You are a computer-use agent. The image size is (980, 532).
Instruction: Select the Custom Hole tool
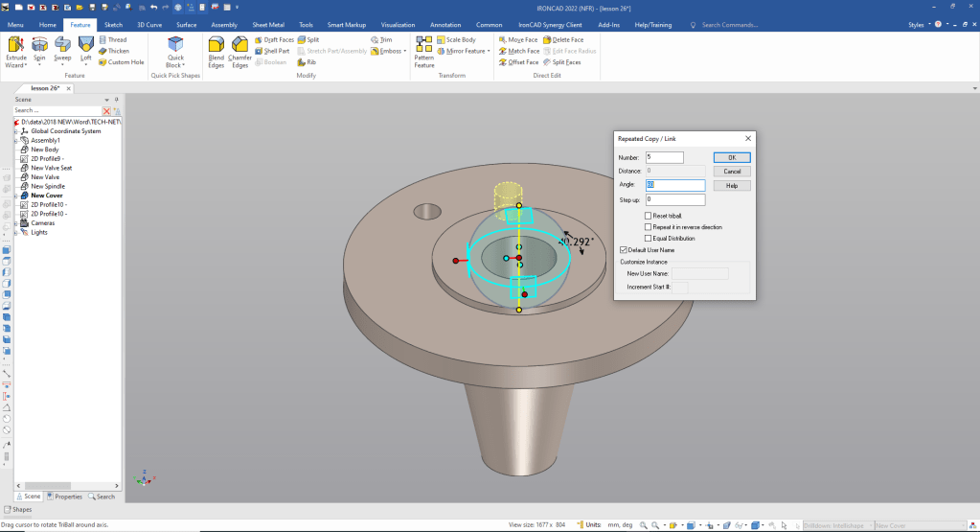coord(120,62)
